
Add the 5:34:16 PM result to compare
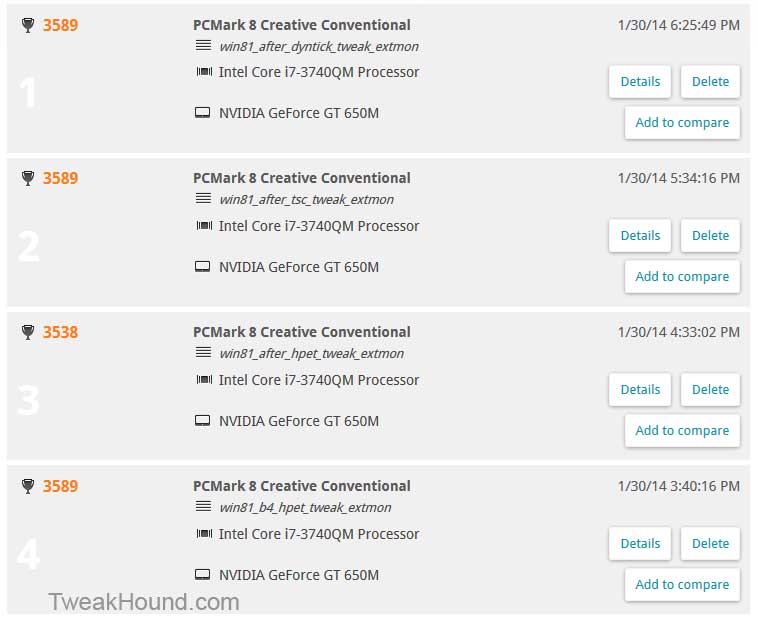[x=682, y=277]
